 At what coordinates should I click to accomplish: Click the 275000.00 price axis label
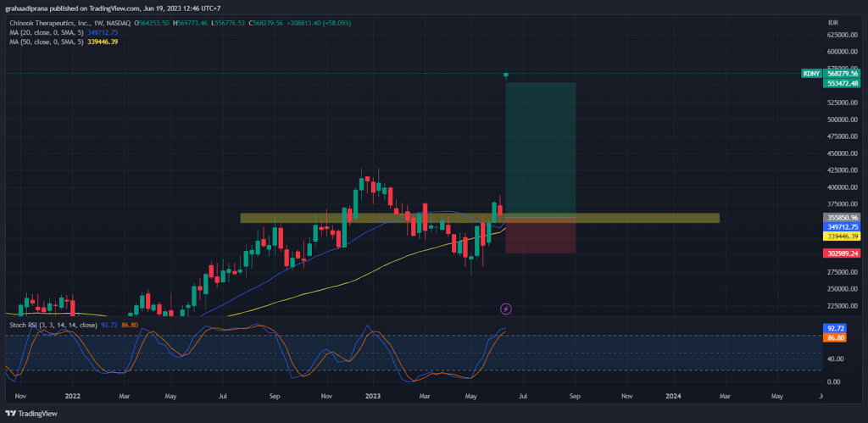tap(843, 272)
